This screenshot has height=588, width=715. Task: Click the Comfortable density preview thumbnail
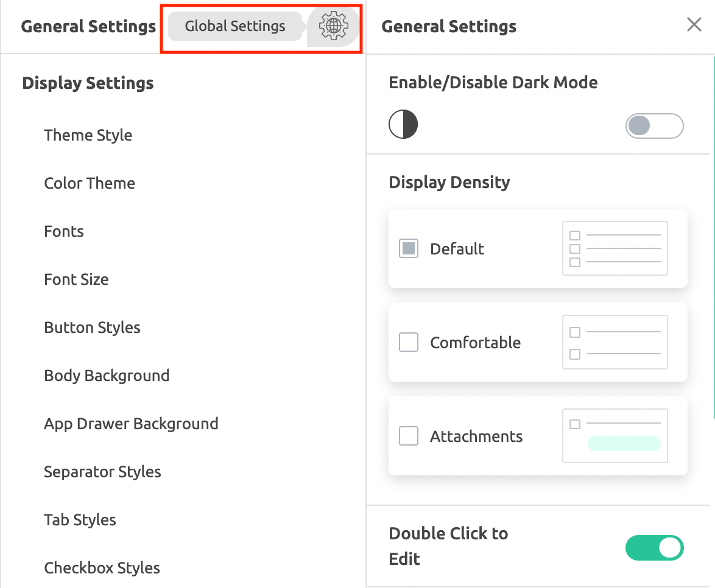click(x=615, y=342)
